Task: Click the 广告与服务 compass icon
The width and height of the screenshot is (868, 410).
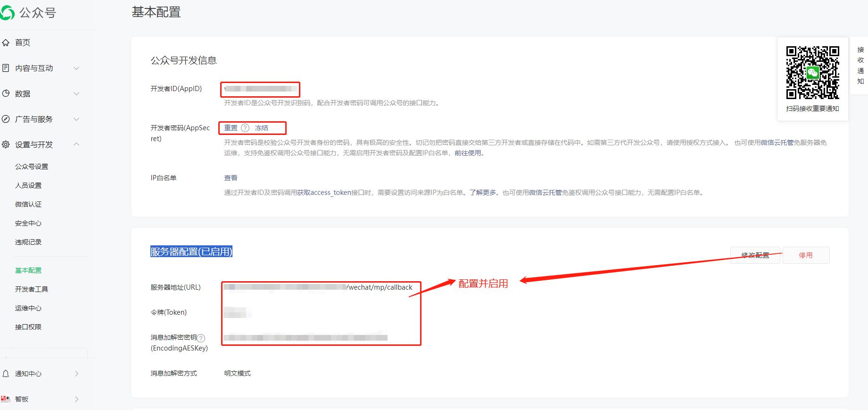Action: pyautogui.click(x=6, y=119)
